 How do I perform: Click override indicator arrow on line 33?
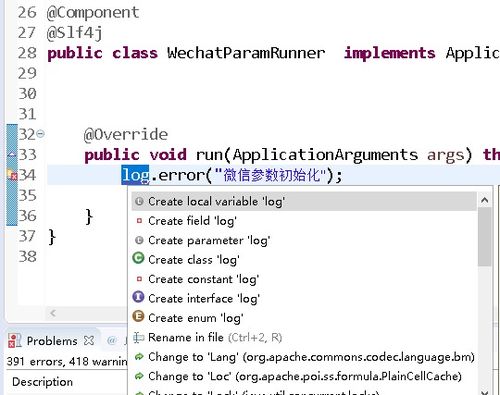click(x=12, y=154)
